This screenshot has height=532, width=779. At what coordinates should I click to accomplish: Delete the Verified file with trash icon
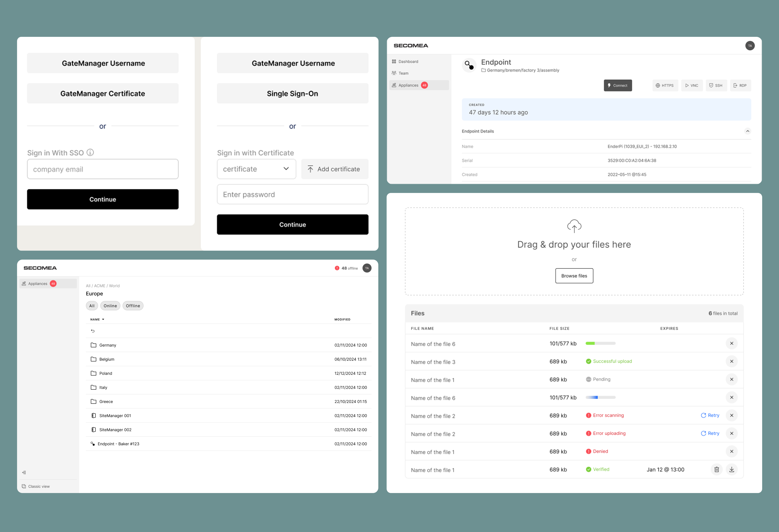click(x=716, y=469)
